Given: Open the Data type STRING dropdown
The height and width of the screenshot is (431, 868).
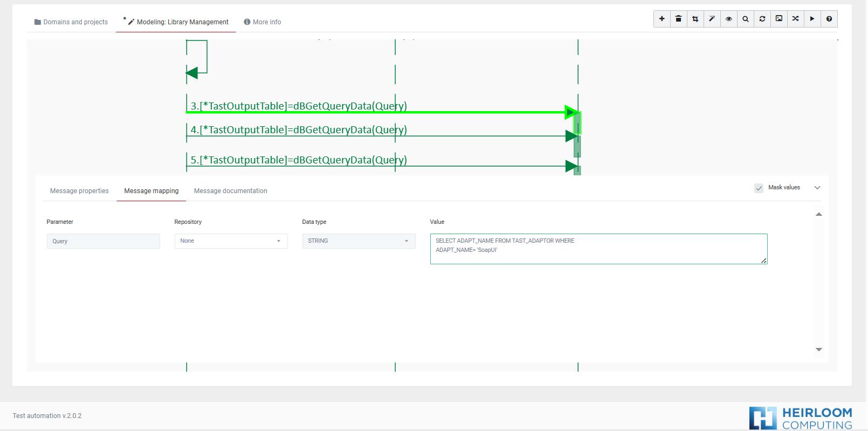Looking at the screenshot, I should coord(359,241).
